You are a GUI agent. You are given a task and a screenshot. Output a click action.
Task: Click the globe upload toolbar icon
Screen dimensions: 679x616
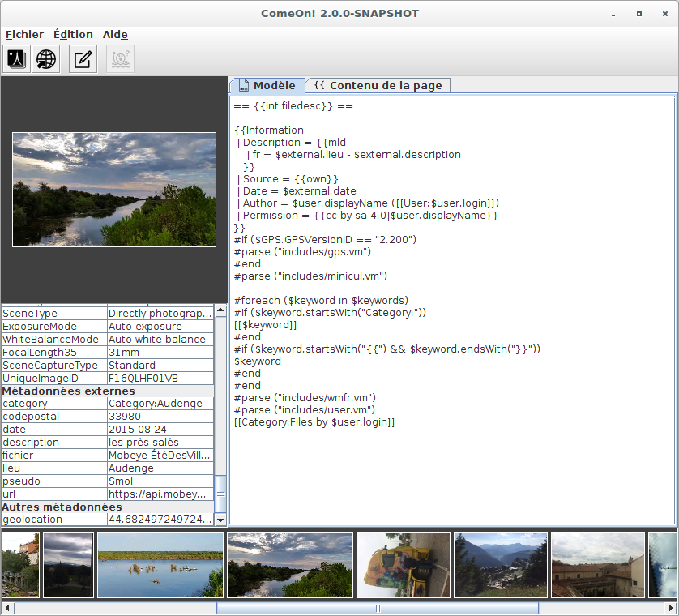point(46,59)
